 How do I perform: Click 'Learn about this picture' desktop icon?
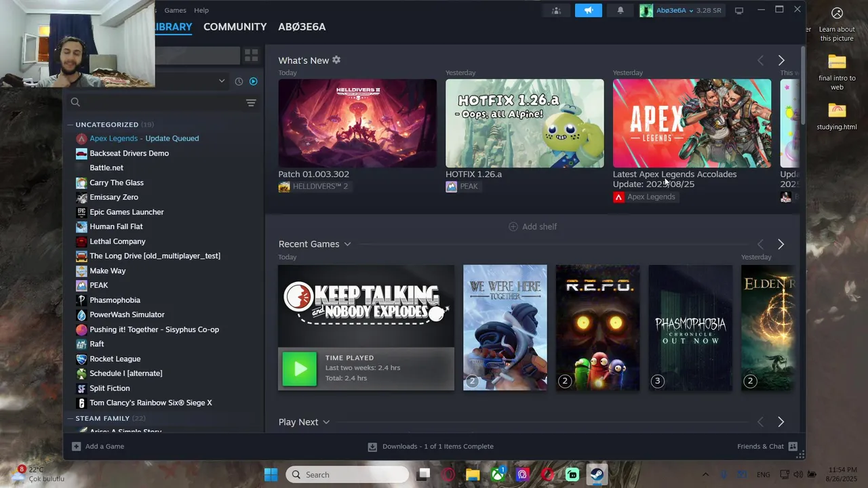click(837, 24)
